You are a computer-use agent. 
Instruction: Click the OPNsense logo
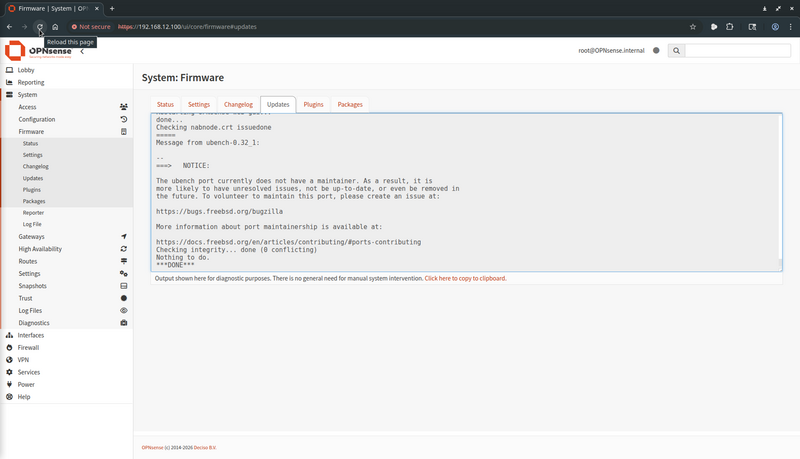coord(38,50)
